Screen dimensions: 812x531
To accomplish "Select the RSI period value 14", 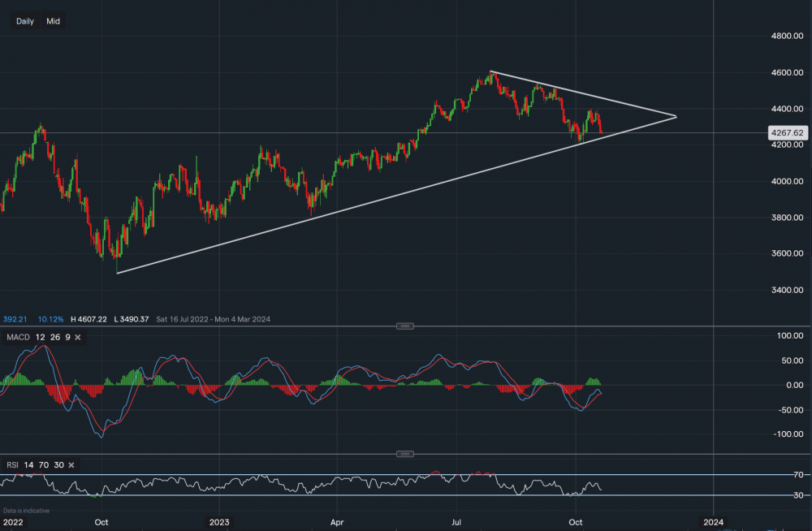I will click(x=28, y=465).
